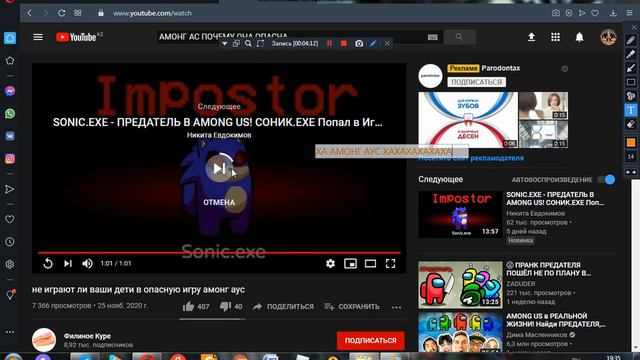Open the font size 14 selector

631,156
